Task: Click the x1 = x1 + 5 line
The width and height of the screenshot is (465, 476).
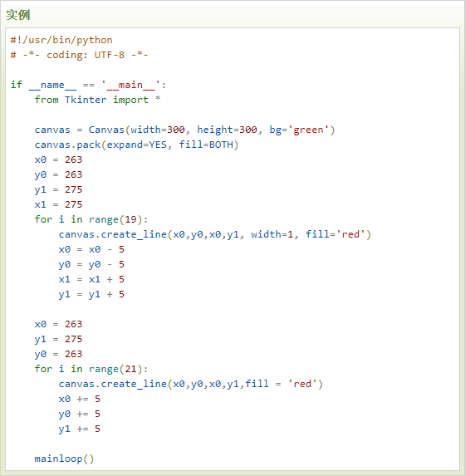Action: (91, 279)
